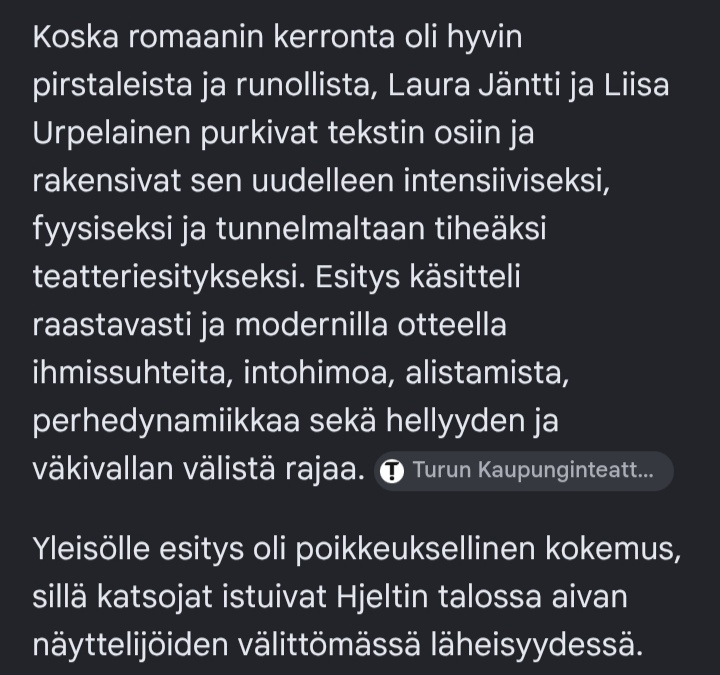Screen dimensions: 720x675
Task: Click the word läheisyydessä at the end
Action: pyautogui.click(x=536, y=645)
